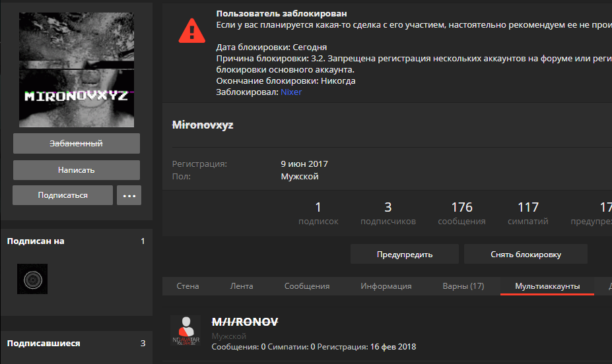The width and height of the screenshot is (612, 364).
Task: Click the Подписавшиеся section header
Action: 44,344
